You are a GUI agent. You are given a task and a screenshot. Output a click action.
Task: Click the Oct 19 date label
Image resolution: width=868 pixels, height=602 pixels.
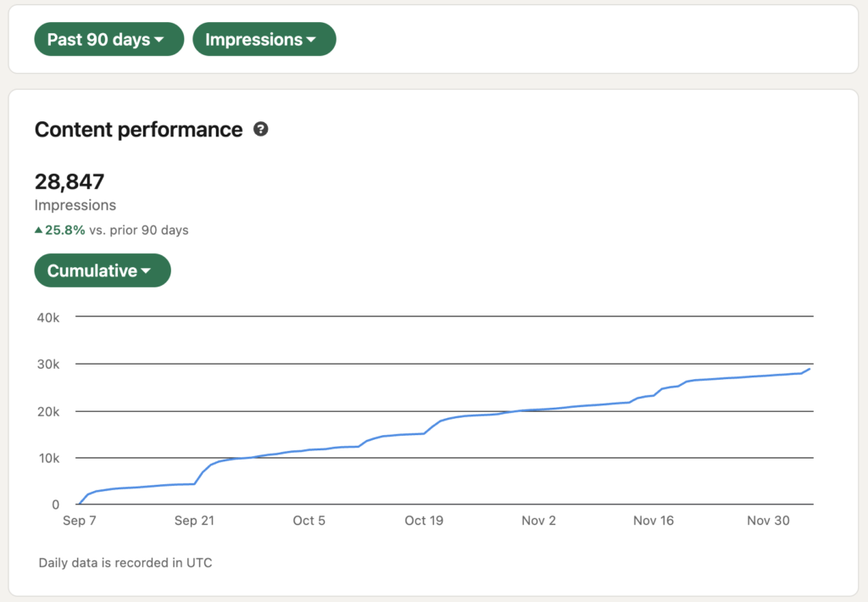click(x=424, y=521)
